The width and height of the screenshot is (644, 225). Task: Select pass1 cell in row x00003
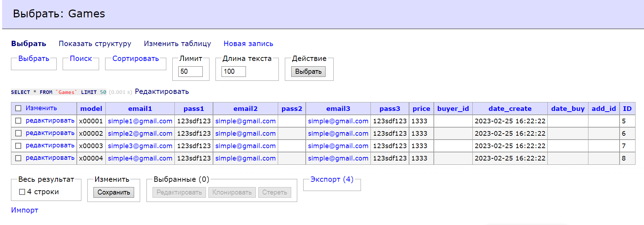194,146
